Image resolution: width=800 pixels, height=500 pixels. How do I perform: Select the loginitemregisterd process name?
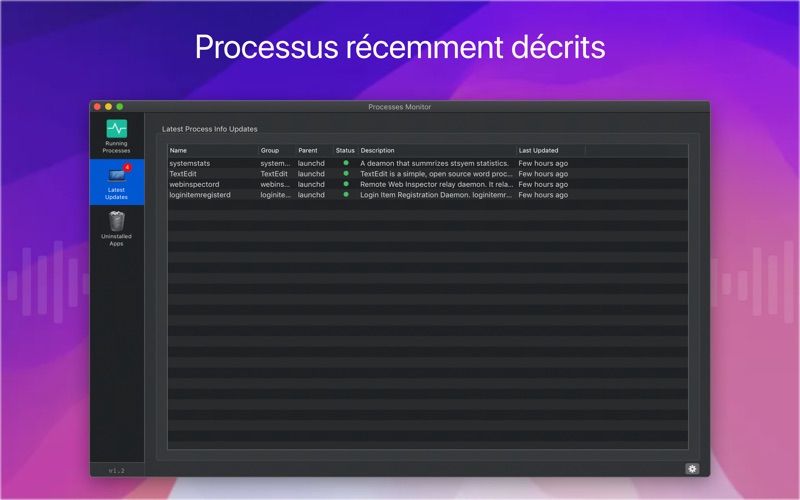point(200,195)
